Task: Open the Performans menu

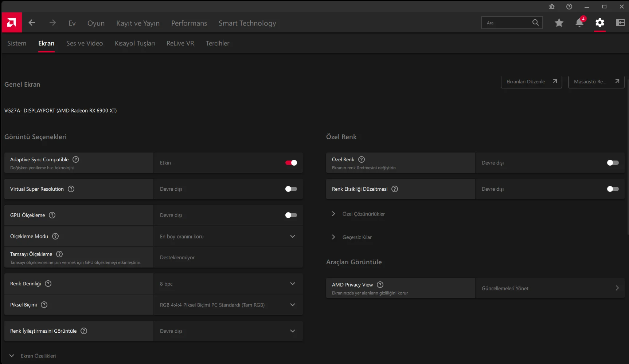Action: click(189, 23)
